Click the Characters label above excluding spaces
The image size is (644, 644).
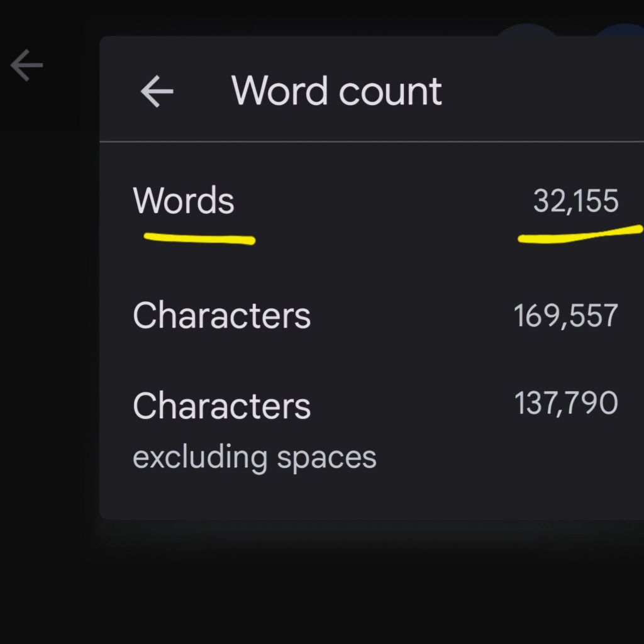click(x=221, y=406)
